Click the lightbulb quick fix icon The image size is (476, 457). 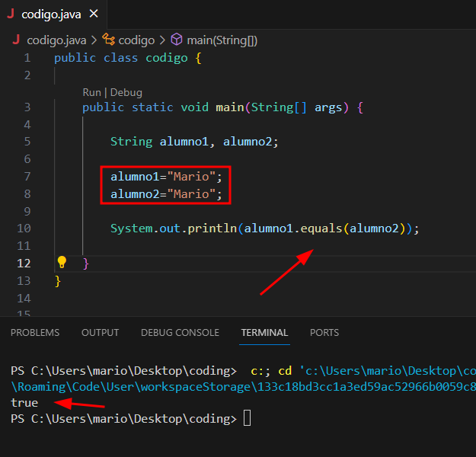tap(62, 262)
